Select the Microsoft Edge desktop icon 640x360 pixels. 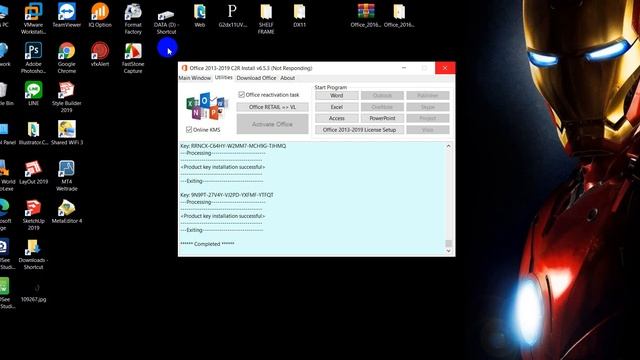coord(3,215)
